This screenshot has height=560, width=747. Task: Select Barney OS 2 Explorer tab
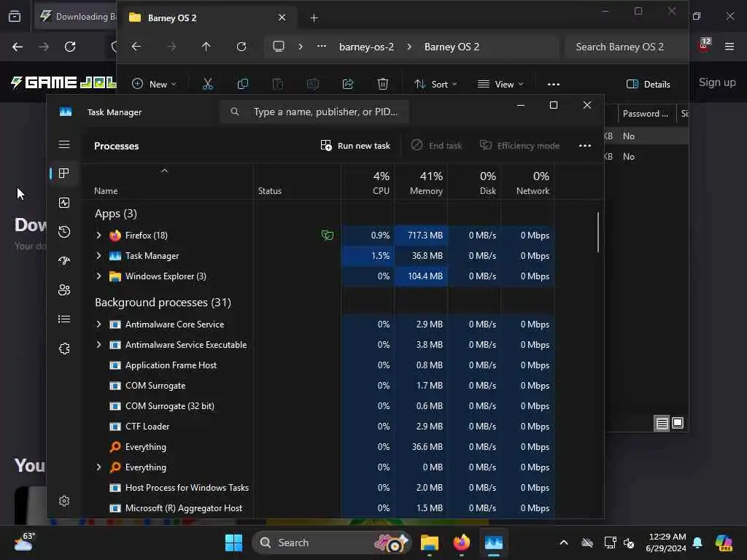tap(206, 17)
